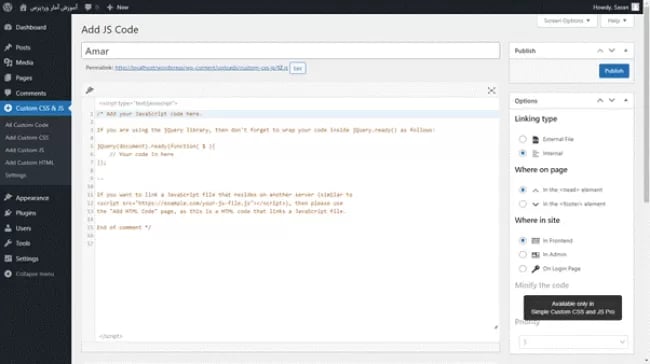Open the comments bubble in admin bar
Screen dimensions: 650x364
point(88,7)
